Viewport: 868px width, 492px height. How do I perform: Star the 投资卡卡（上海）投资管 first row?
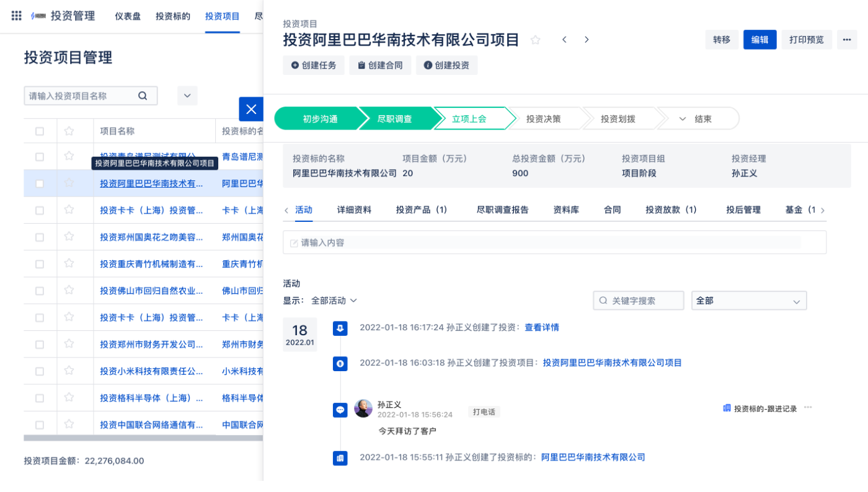(x=69, y=210)
